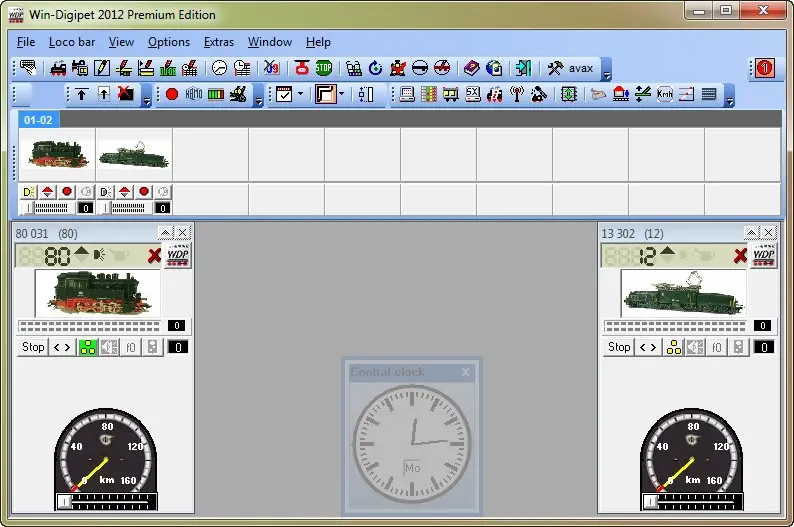794x527 pixels.
Task: Click Stop button in 13 302 panel
Action: (619, 347)
